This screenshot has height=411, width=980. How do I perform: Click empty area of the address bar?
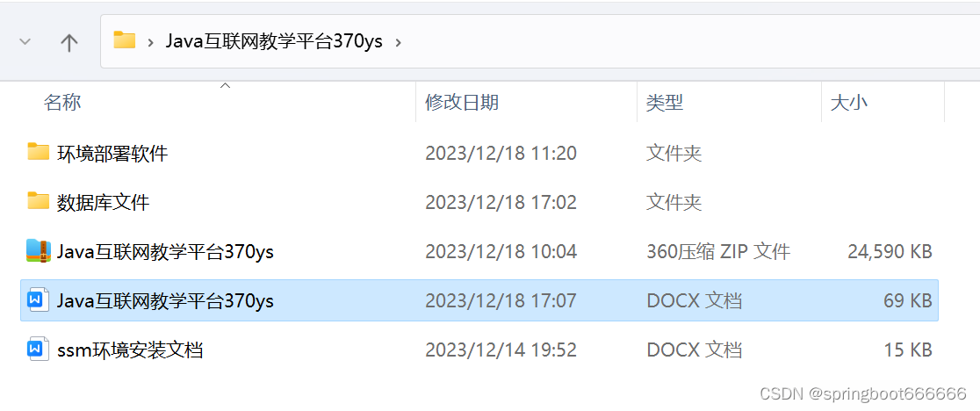[x=688, y=41]
